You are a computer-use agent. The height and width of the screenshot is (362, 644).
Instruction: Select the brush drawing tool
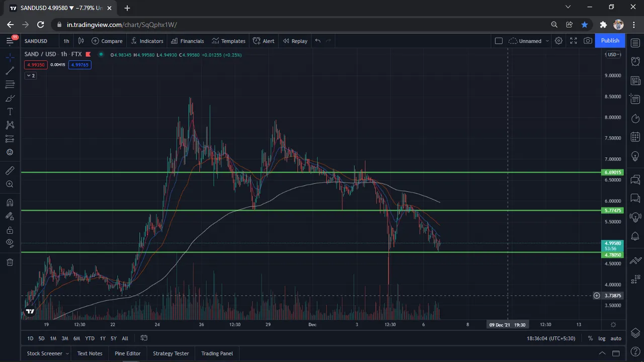click(x=10, y=98)
